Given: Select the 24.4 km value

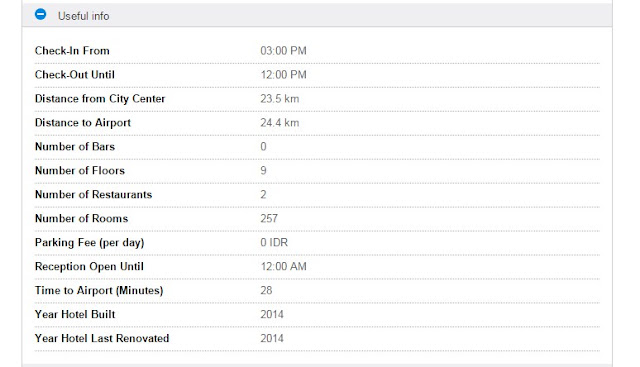Looking at the screenshot, I should pyautogui.click(x=280, y=123).
